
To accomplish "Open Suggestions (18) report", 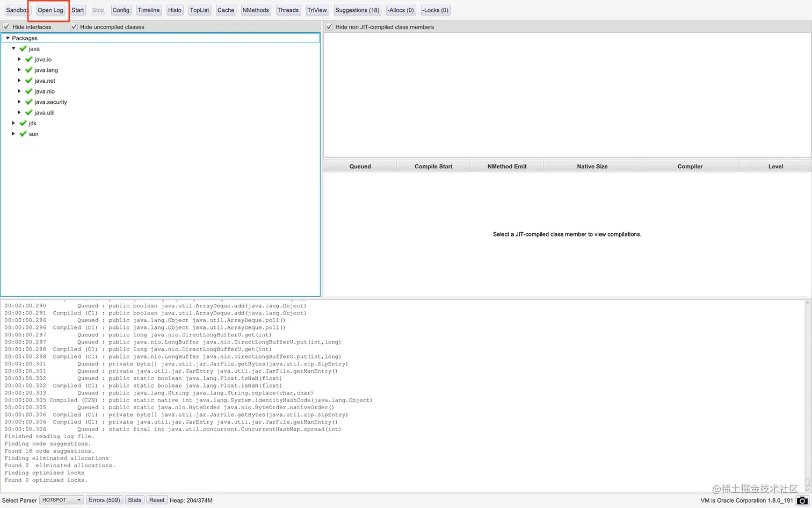I will point(357,10).
